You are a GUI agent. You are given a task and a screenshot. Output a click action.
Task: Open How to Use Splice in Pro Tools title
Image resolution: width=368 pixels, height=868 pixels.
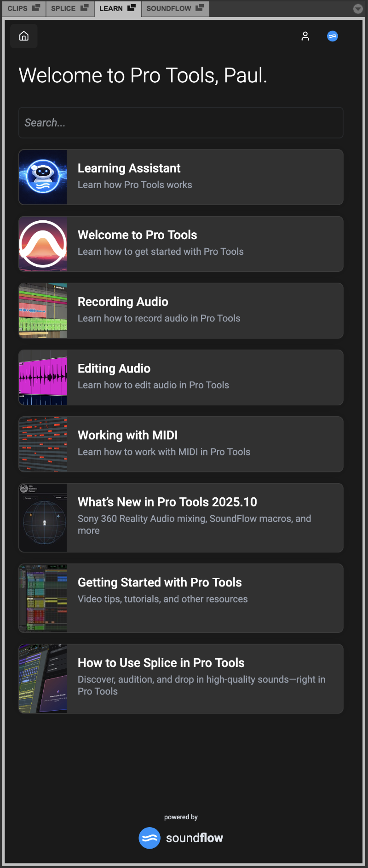(x=161, y=663)
